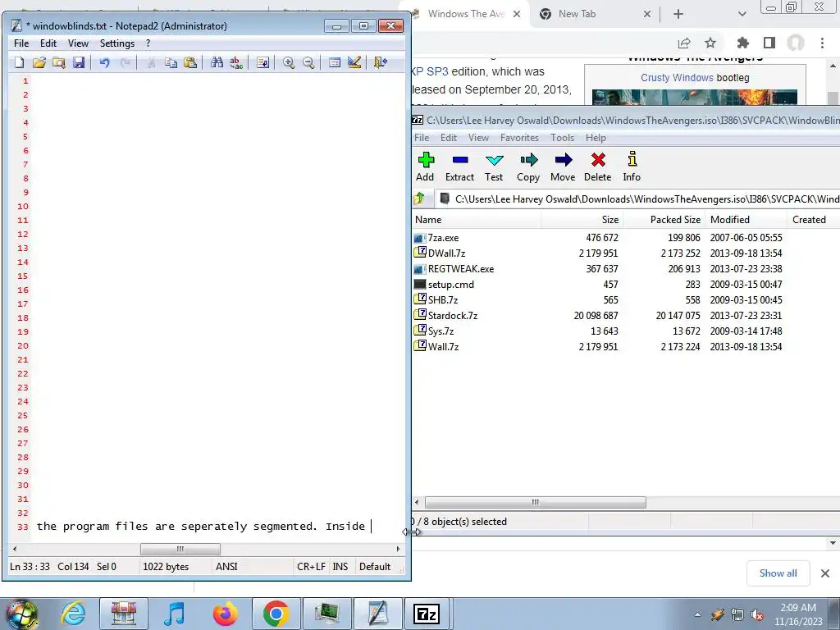Image resolution: width=840 pixels, height=630 pixels.
Task: Open a new Chrome tab with plus button
Action: pos(678,14)
